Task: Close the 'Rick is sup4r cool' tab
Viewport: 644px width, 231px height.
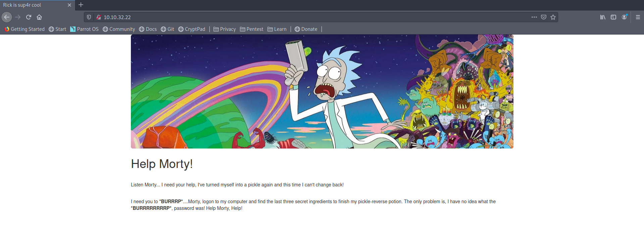Action: point(69,5)
